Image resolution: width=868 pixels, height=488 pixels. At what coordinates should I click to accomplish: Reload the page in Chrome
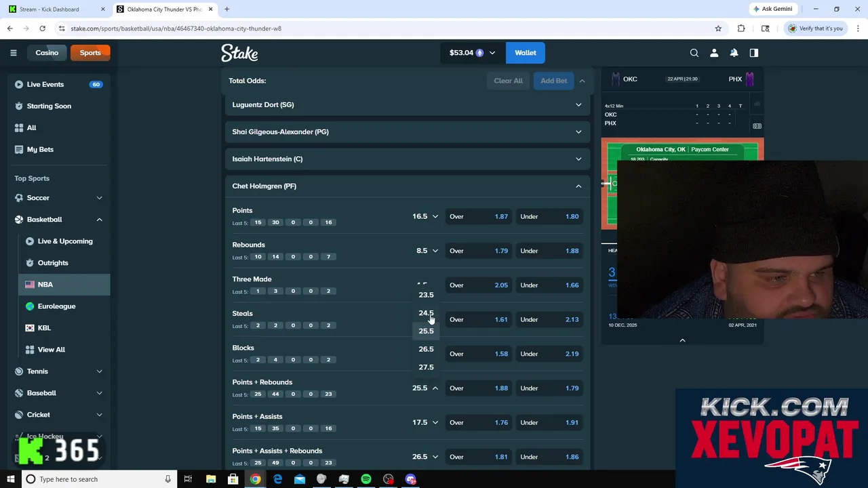[x=42, y=28]
